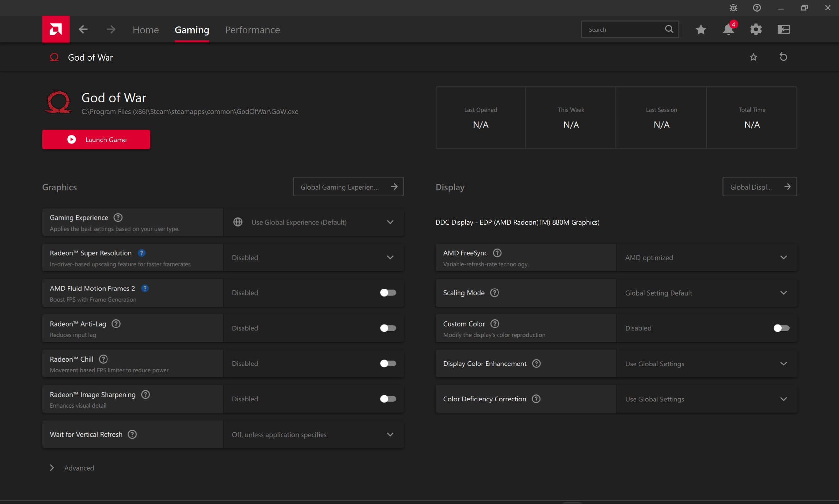Image resolution: width=839 pixels, height=504 pixels.
Task: Show help for Custom Color
Action: 495,324
